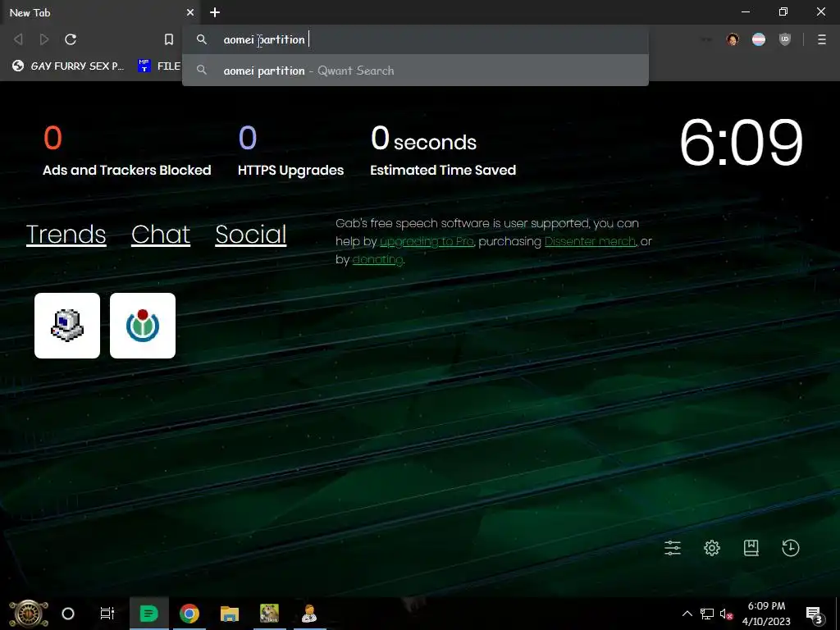Follow the Dissenter merch link
The width and height of the screenshot is (840, 630).
590,242
